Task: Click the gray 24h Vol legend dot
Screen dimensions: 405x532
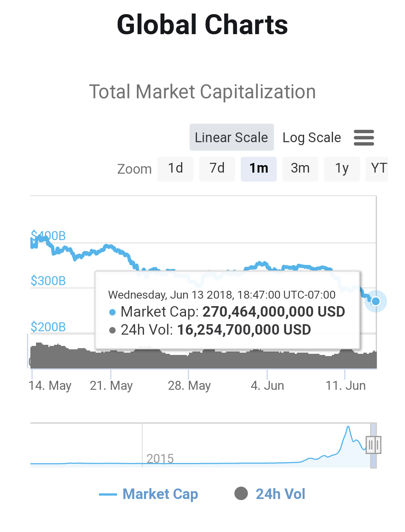Action: (241, 494)
